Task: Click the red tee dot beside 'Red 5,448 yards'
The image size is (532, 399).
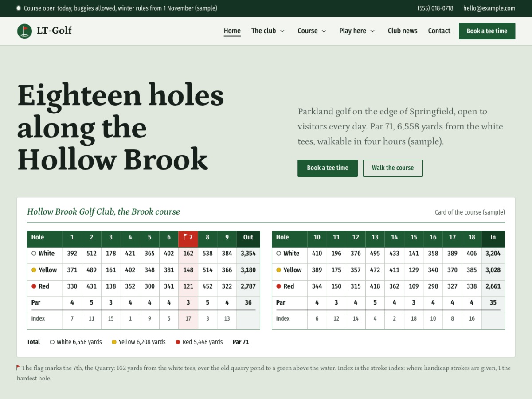Action: 178,342
